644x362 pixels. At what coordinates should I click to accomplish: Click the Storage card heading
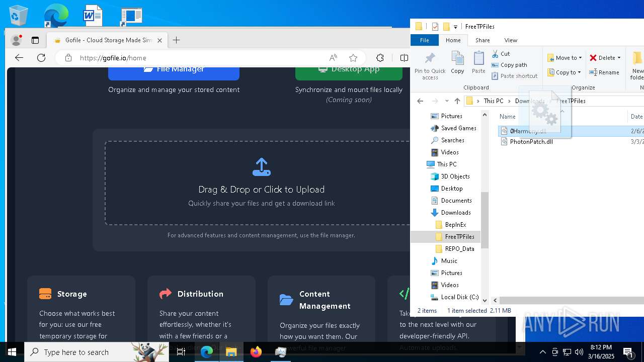72,294
